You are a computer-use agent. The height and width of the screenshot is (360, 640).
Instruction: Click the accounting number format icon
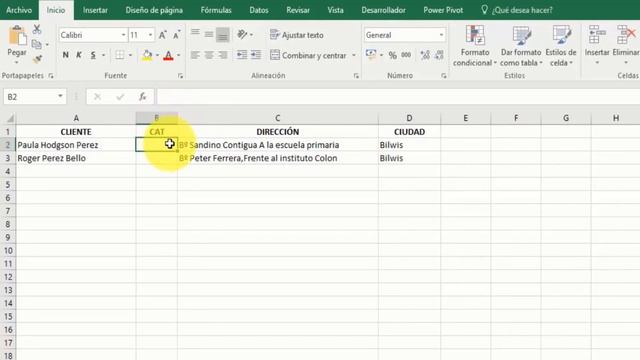[371, 55]
